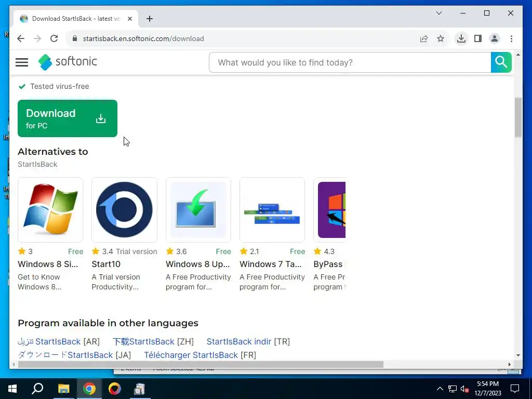Open the network status tray icon
This screenshot has height=399, width=532.
pyautogui.click(x=453, y=389)
